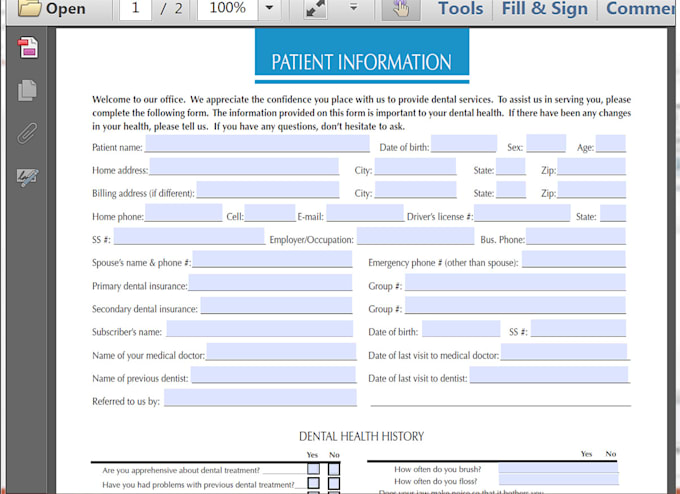Click the How often do you brush field
Screen dimensions: 680x494
coord(559,468)
